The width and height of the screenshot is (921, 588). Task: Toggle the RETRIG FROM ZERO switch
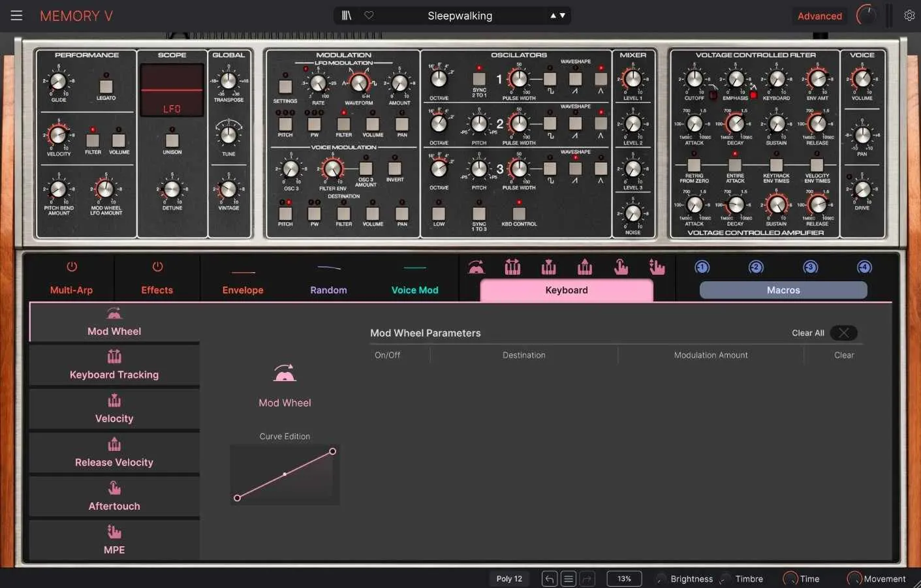tap(694, 165)
